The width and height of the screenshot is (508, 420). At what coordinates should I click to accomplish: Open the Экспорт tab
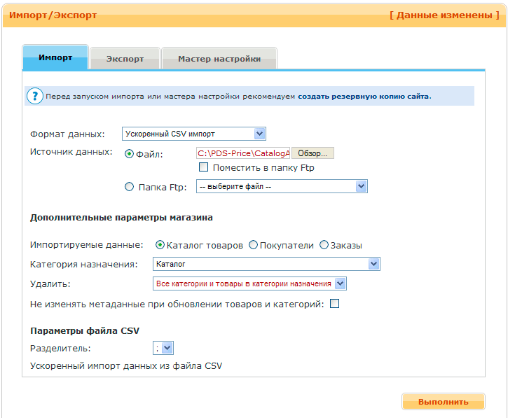[x=125, y=59]
